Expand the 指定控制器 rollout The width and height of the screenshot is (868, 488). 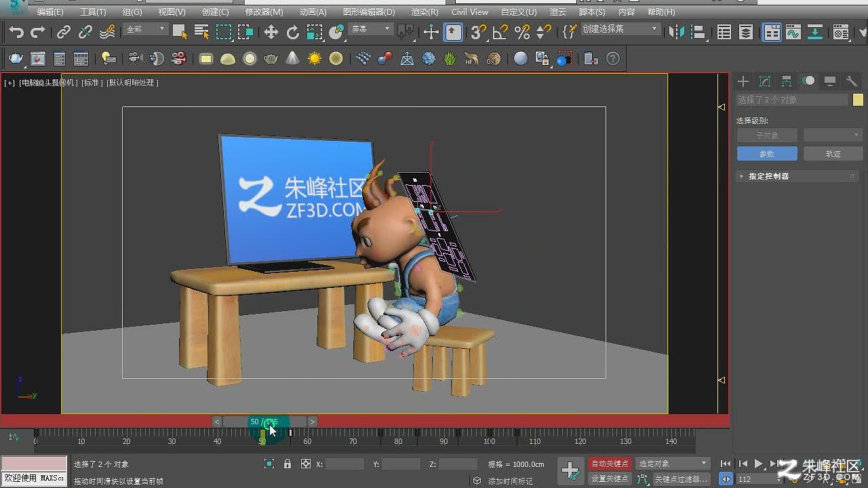coord(797,176)
